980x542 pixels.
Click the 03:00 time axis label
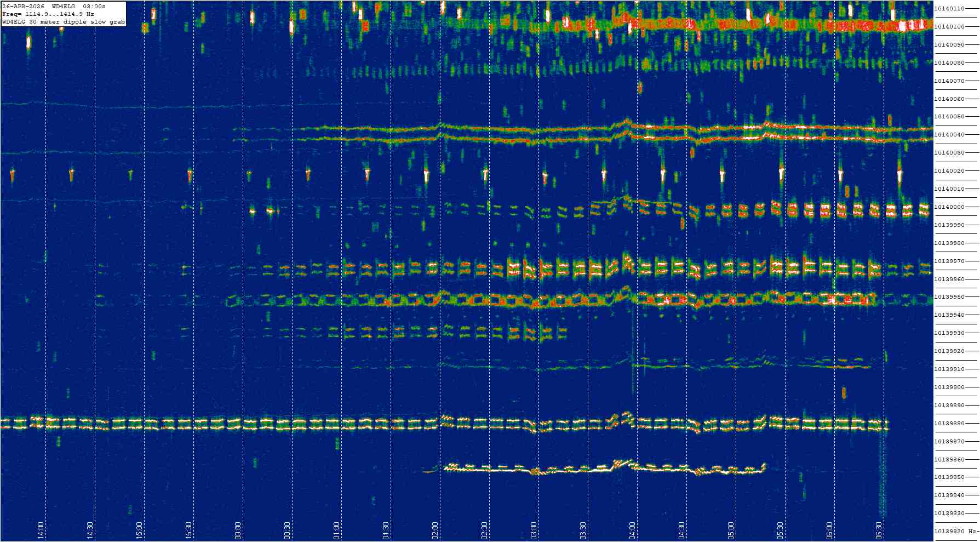point(534,530)
